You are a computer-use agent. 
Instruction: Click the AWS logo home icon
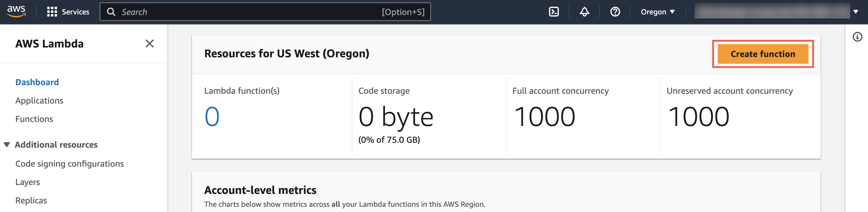tap(16, 11)
